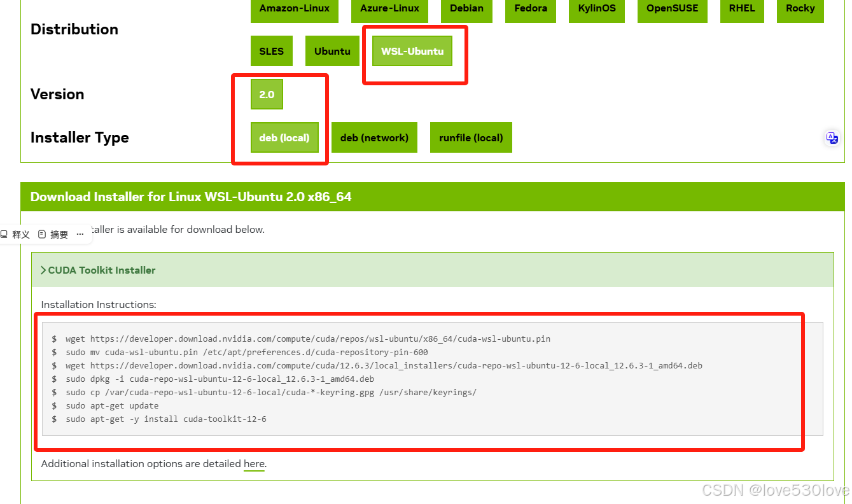Screen dimensions: 852x504
Task: Click the translate page icon
Action: 832,137
